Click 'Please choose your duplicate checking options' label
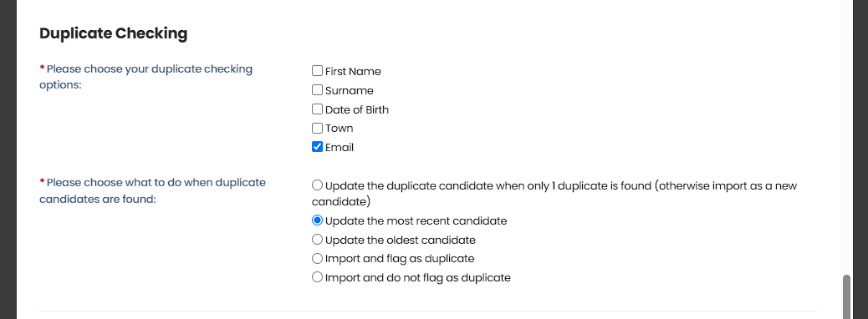Image resolution: width=868 pixels, height=319 pixels. [x=146, y=78]
